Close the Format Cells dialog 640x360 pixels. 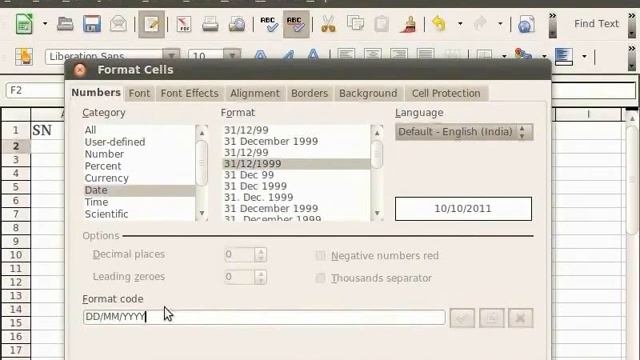80,70
